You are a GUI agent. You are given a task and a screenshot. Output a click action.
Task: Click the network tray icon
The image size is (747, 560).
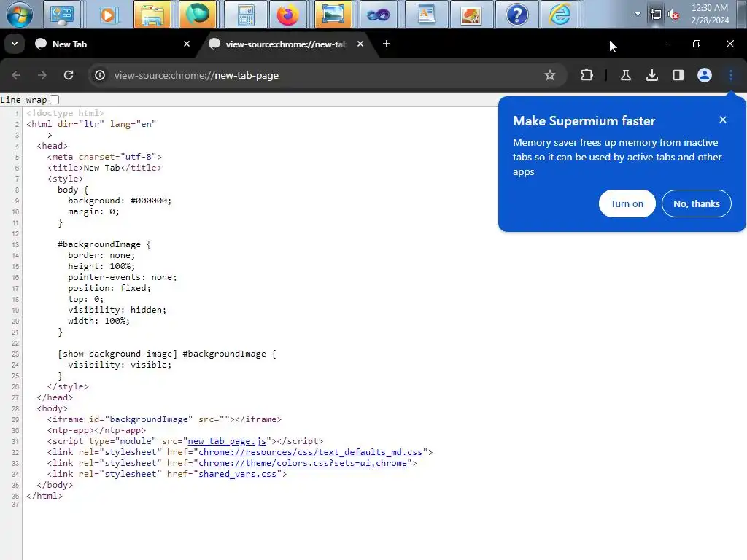pos(656,15)
